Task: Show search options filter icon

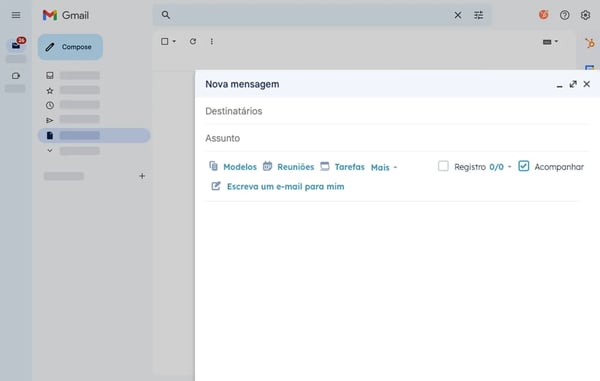Action: pos(479,15)
